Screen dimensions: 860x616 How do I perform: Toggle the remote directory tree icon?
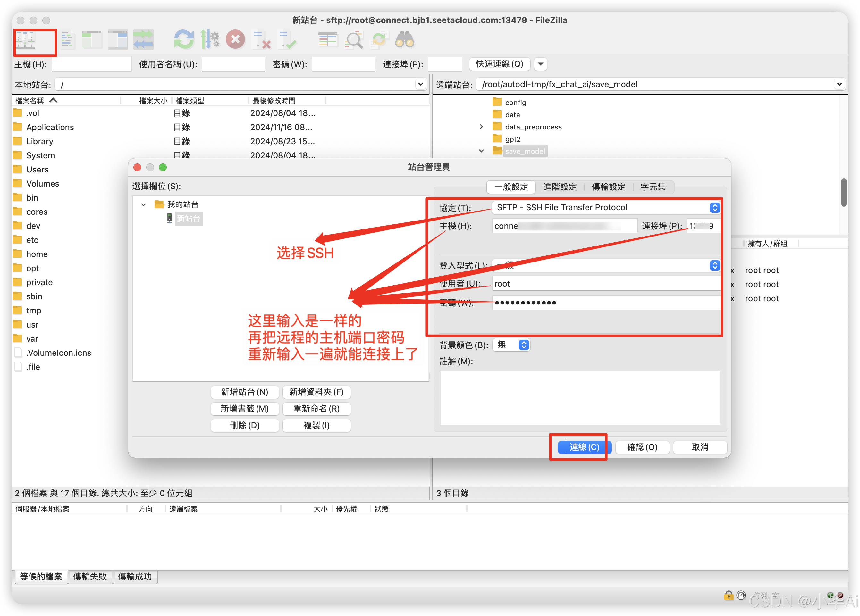118,40
